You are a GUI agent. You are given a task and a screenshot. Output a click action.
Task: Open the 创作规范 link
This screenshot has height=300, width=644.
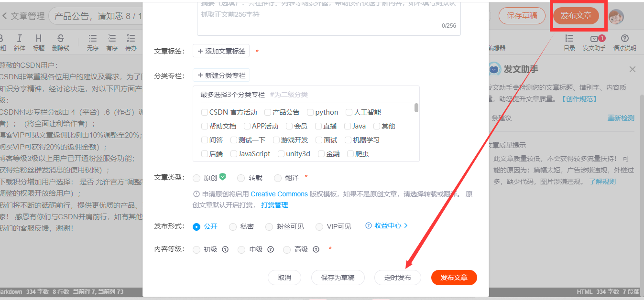(x=579, y=99)
